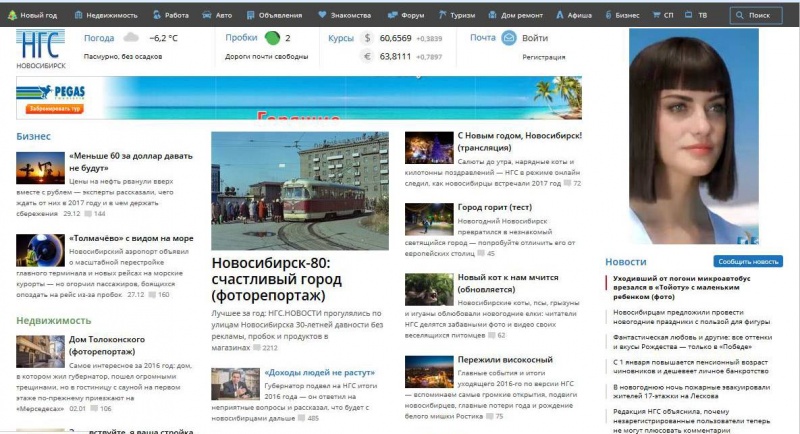Click the cloud weather icon
The height and width of the screenshot is (434, 800).
point(130,38)
